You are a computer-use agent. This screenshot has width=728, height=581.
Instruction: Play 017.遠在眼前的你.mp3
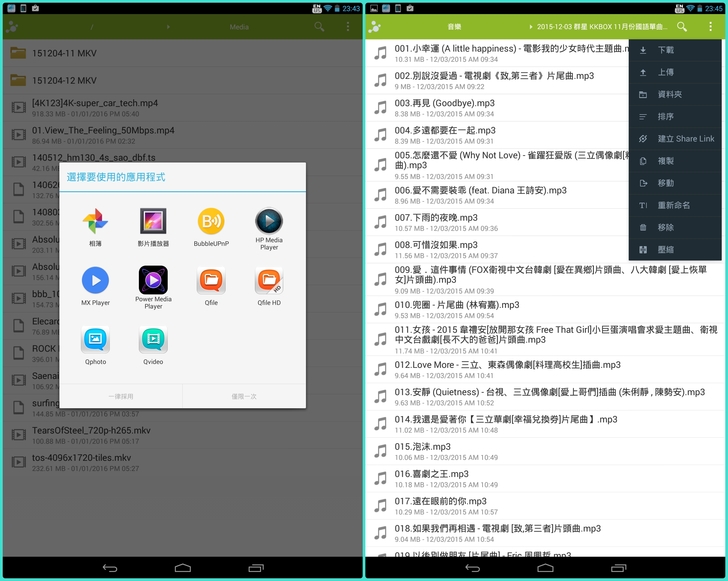point(545,506)
